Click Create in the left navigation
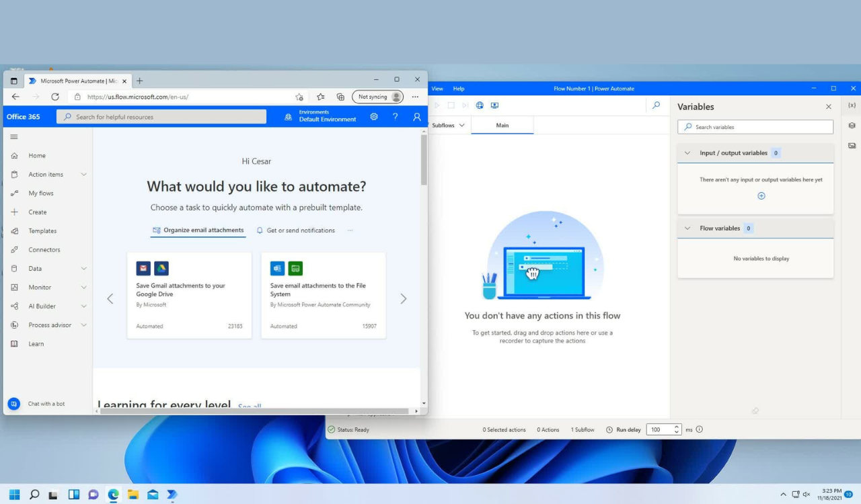 coord(38,212)
